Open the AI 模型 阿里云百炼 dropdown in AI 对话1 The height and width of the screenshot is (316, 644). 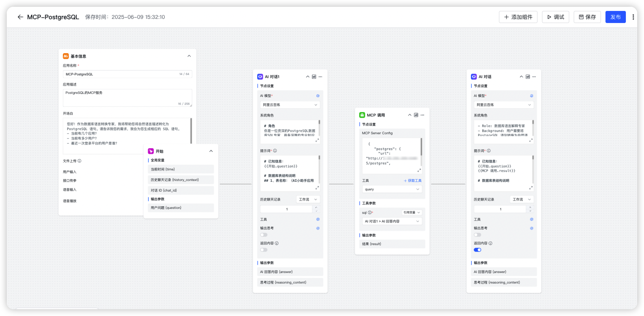click(290, 105)
